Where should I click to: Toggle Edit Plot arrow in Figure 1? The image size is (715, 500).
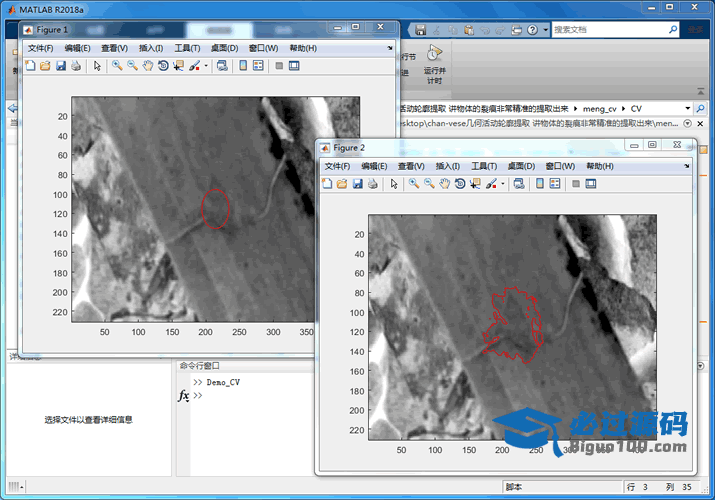pyautogui.click(x=97, y=66)
